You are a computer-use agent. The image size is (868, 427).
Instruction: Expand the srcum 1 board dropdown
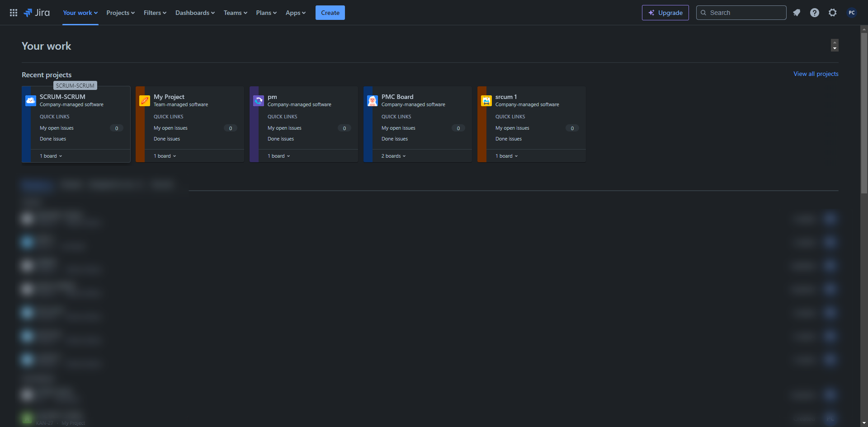point(507,156)
